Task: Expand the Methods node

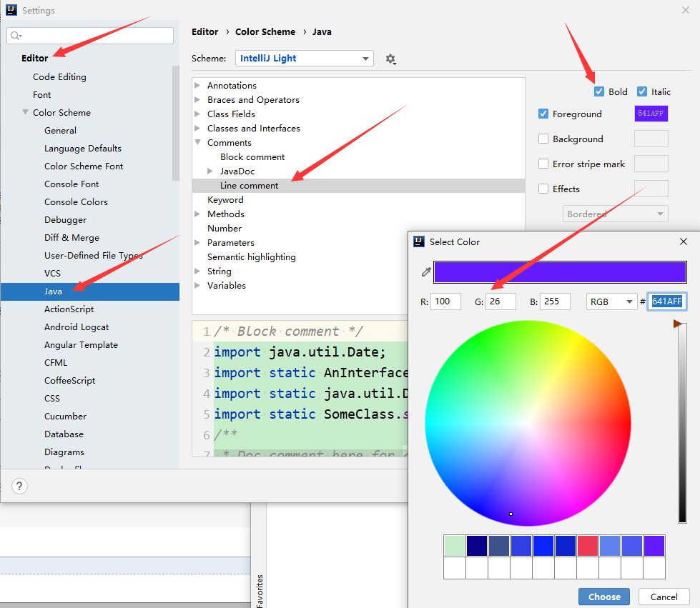Action: point(197,214)
